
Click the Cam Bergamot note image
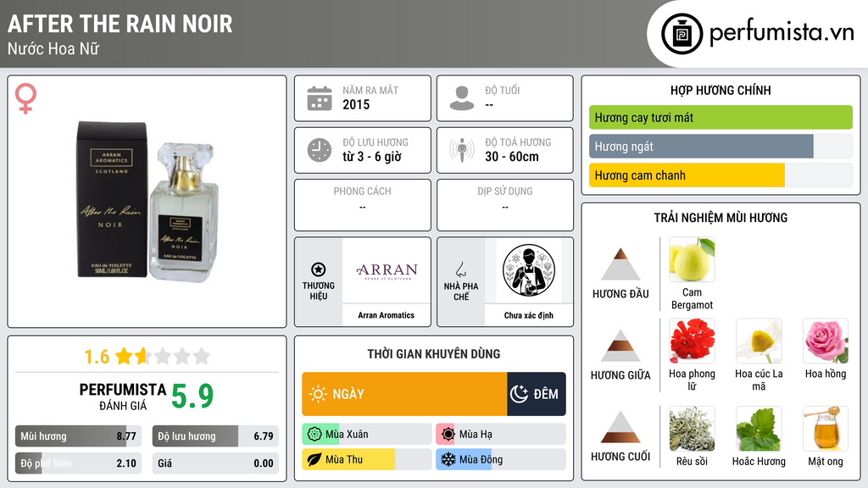click(692, 259)
